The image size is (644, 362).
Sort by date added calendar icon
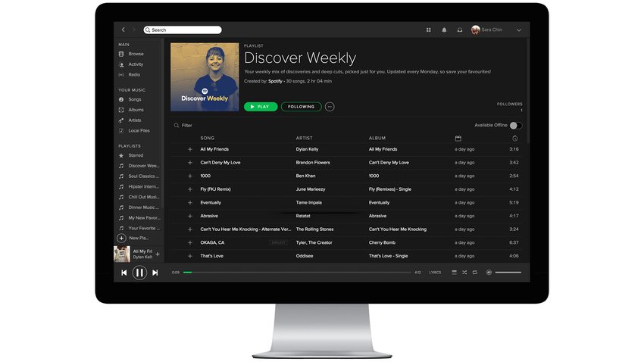[458, 139]
